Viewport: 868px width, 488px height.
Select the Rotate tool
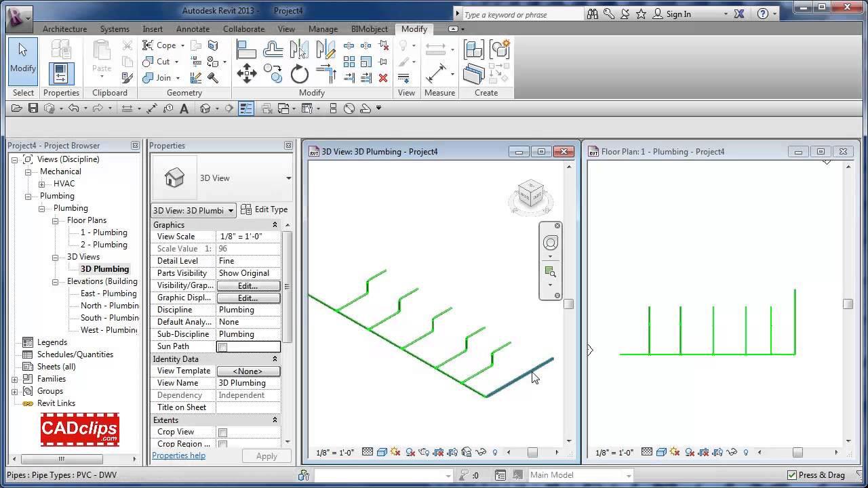point(299,74)
